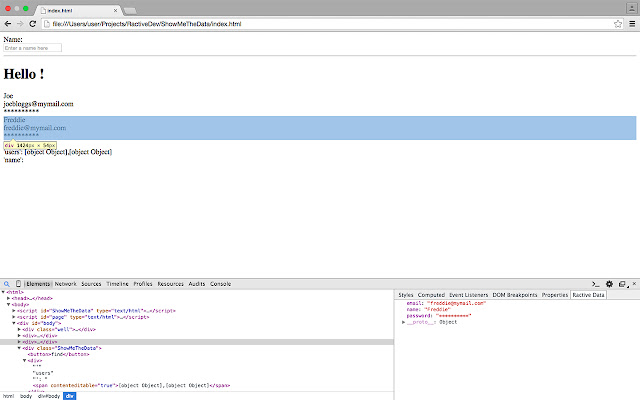Open the Sources panel tab
Screen dimensions: 640x400
click(x=91, y=284)
